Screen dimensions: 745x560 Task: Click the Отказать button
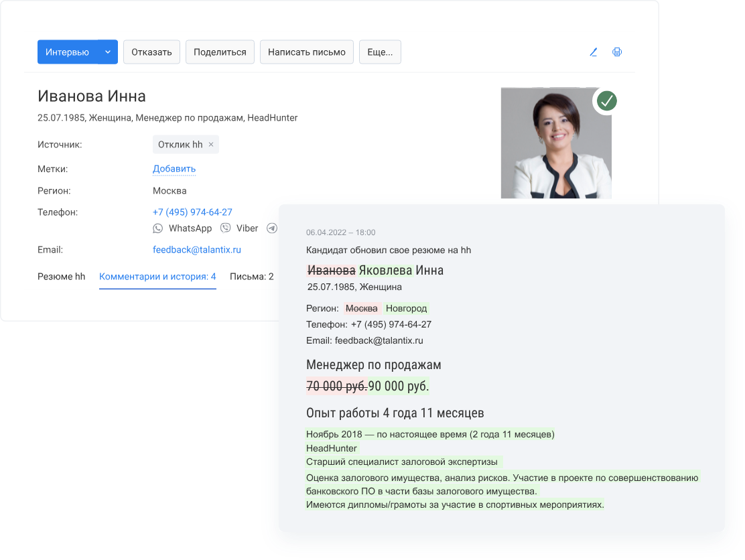coord(151,52)
